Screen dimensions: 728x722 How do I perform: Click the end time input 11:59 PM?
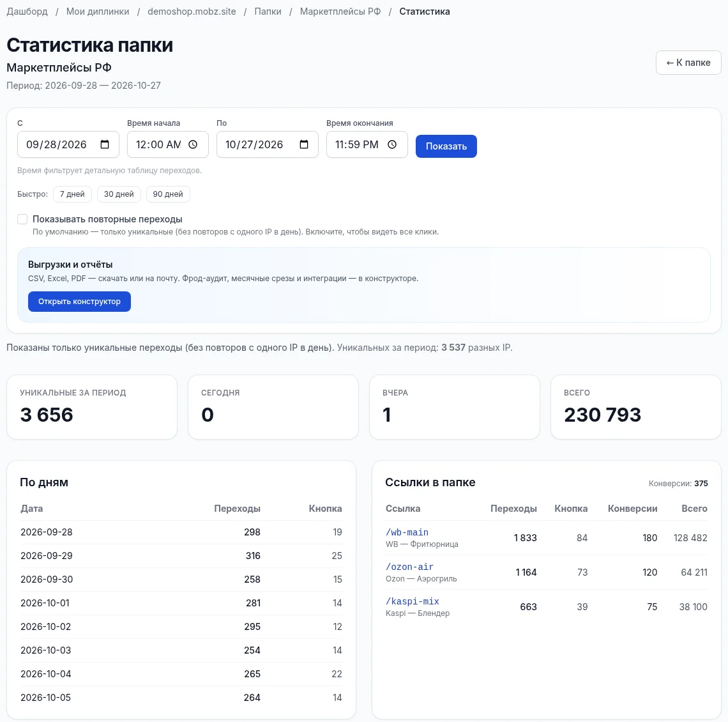point(367,144)
